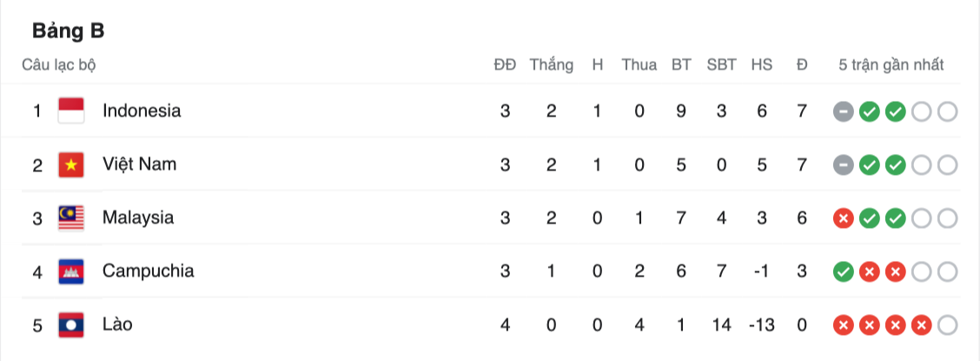The width and height of the screenshot is (980, 361).
Task: Click Việt Nam's gray draw result icon
Action: [x=842, y=165]
